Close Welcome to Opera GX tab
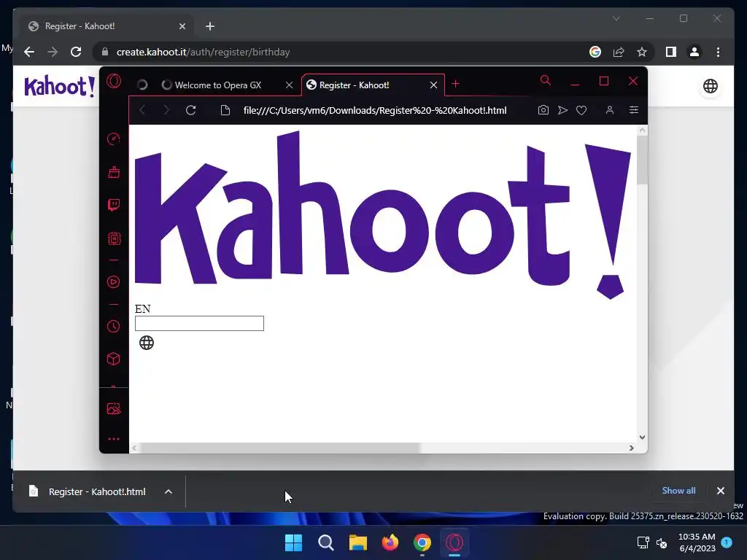The height and width of the screenshot is (560, 747). click(x=289, y=85)
